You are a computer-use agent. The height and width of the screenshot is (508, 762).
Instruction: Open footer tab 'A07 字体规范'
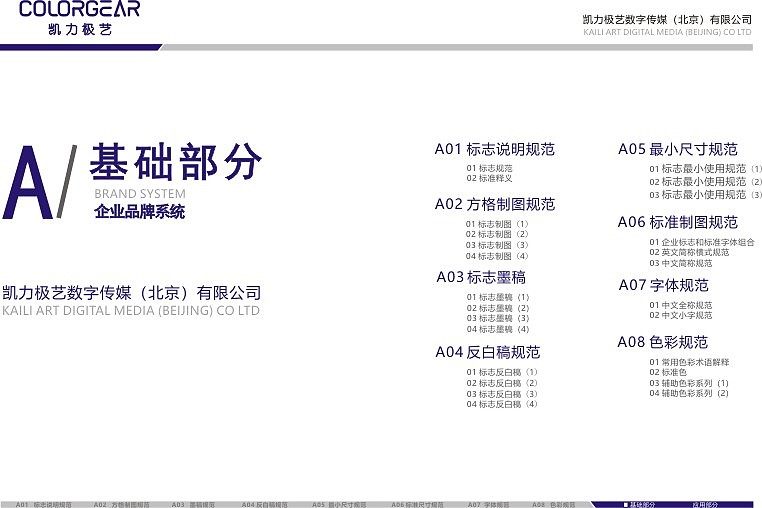coord(488,505)
